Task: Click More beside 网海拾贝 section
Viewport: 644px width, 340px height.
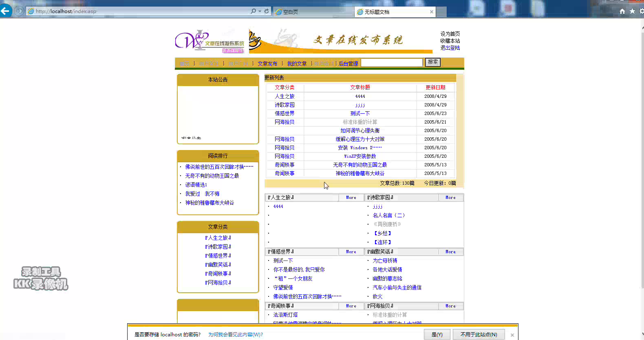Action: 450,306
